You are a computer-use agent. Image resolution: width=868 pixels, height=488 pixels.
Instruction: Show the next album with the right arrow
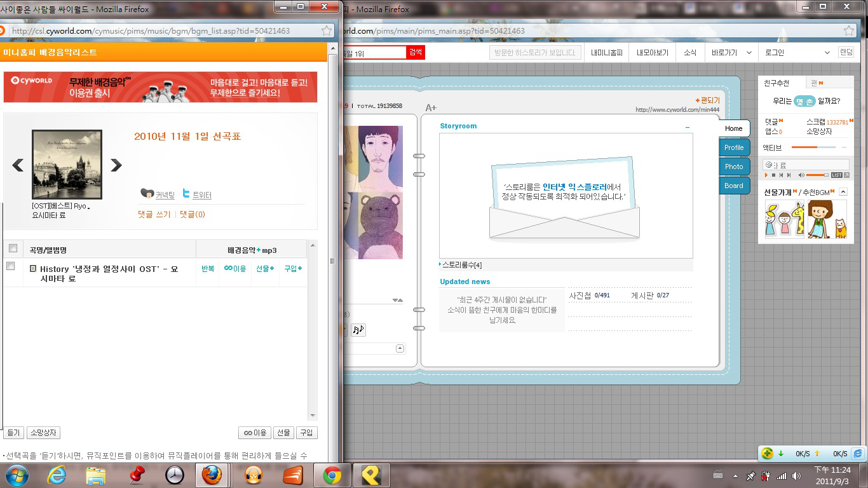click(x=116, y=165)
